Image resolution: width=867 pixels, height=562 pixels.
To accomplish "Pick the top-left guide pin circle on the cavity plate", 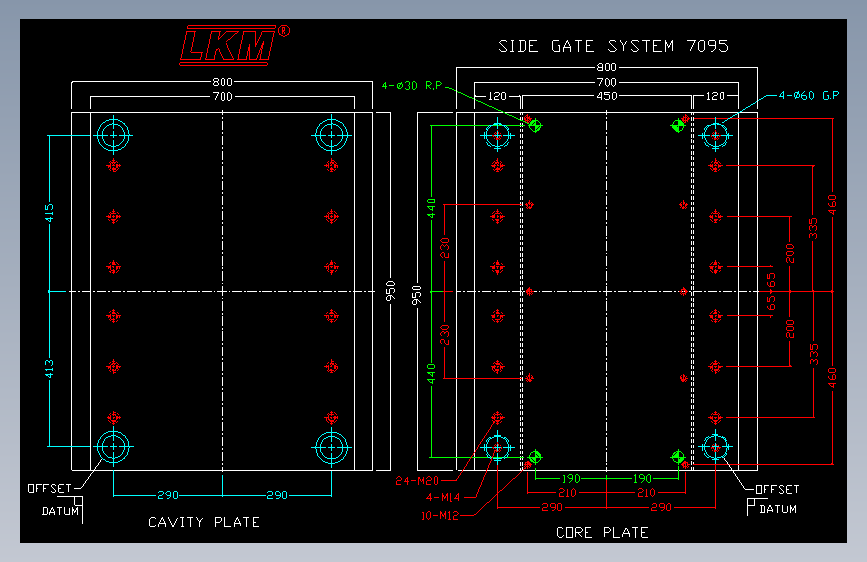I will click(x=113, y=135).
